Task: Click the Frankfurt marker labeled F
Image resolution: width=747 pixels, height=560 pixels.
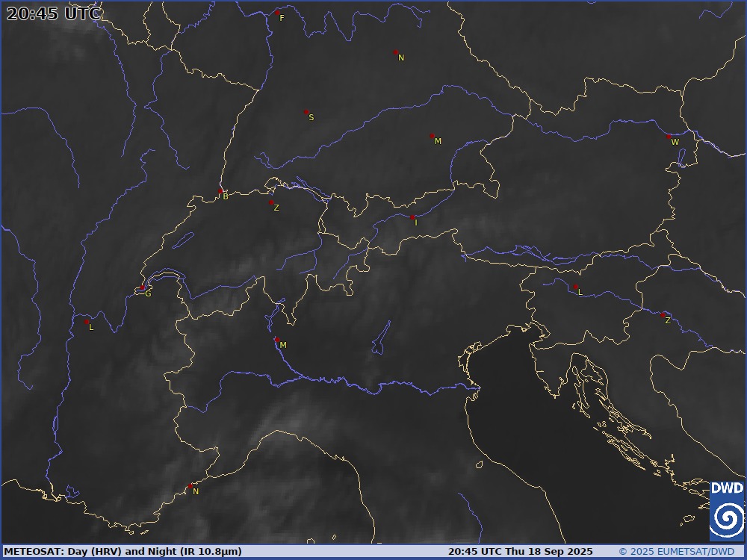Action: tap(277, 13)
